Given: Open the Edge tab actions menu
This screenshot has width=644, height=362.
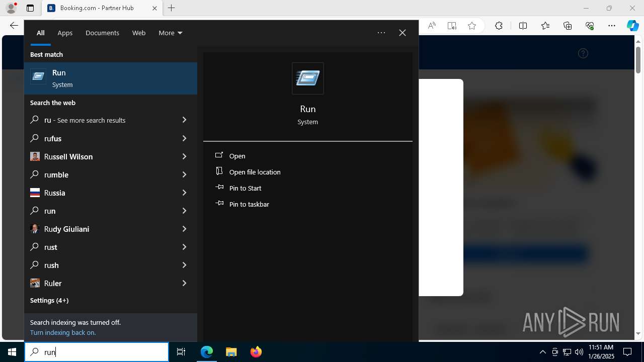Looking at the screenshot, I should click(30, 8).
